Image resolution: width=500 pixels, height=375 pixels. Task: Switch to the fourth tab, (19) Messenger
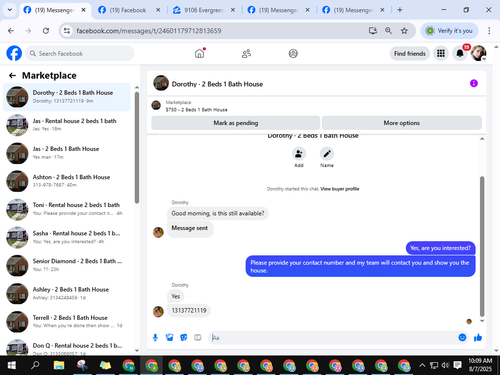coord(278,10)
